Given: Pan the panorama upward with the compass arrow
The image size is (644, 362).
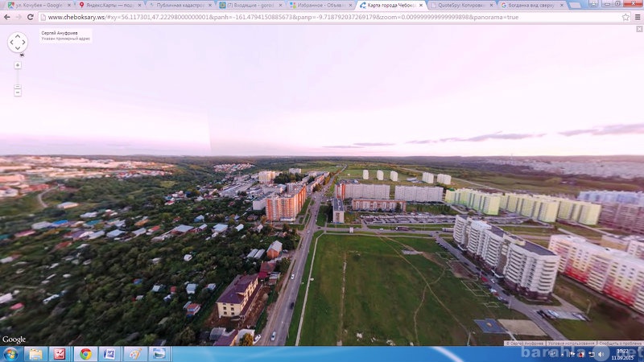Looking at the screenshot, I should 17,35.
